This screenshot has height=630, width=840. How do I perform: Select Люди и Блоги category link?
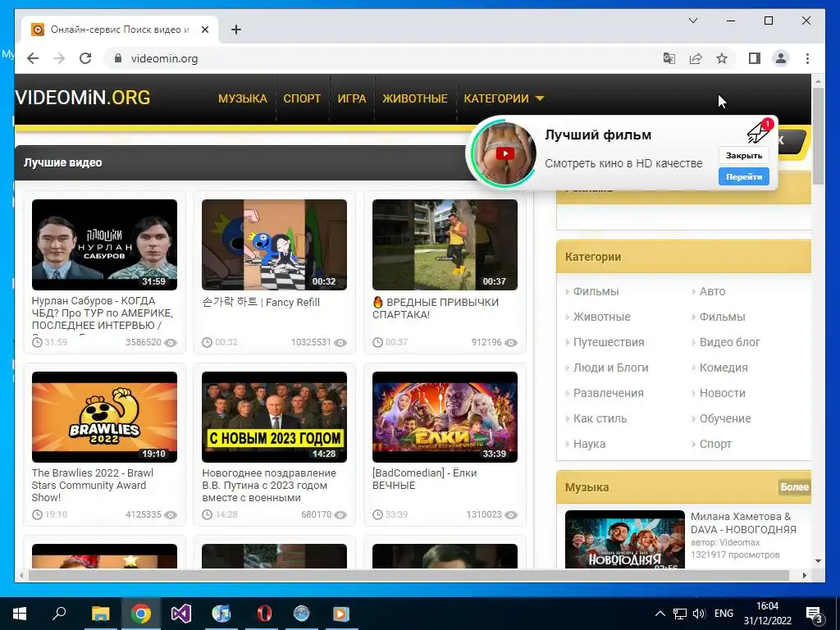[x=610, y=367]
